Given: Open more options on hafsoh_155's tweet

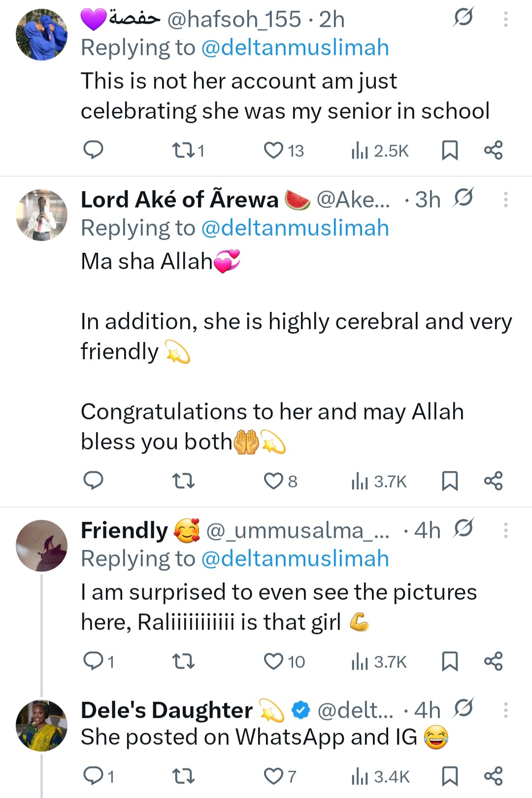Looking at the screenshot, I should click(x=505, y=19).
